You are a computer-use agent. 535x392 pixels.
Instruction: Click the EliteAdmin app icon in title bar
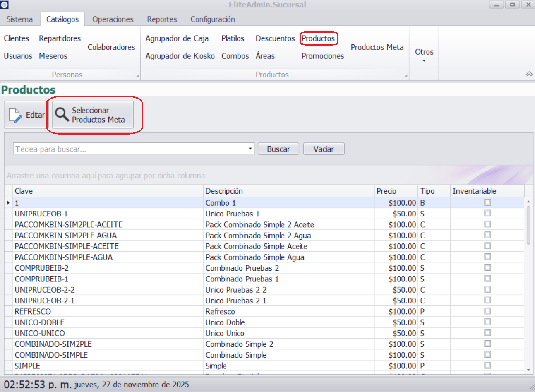[5, 5]
